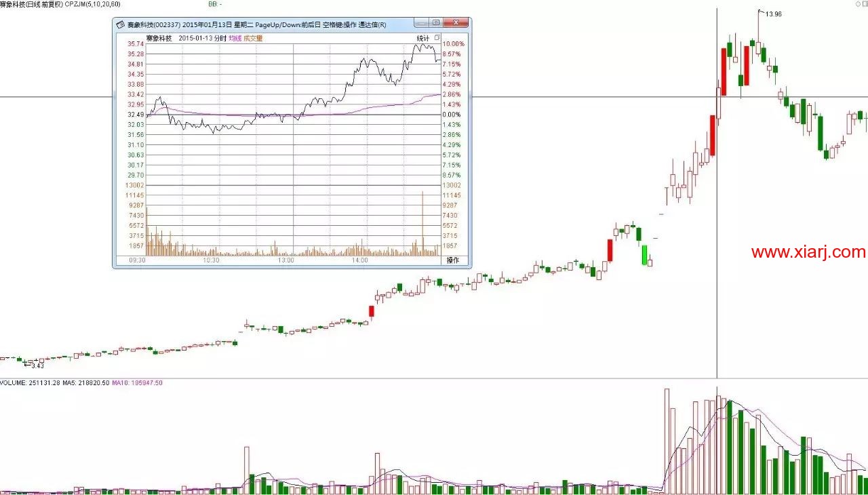Maximize the 赛象科技 intraday popup window
Image resolution: width=868 pixels, height=495 pixels.
(435, 23)
